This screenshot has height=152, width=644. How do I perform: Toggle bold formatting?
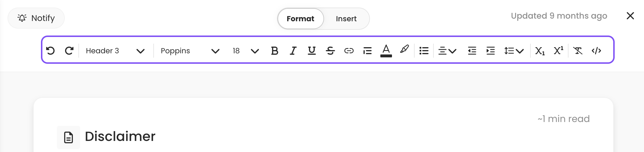pyautogui.click(x=274, y=51)
